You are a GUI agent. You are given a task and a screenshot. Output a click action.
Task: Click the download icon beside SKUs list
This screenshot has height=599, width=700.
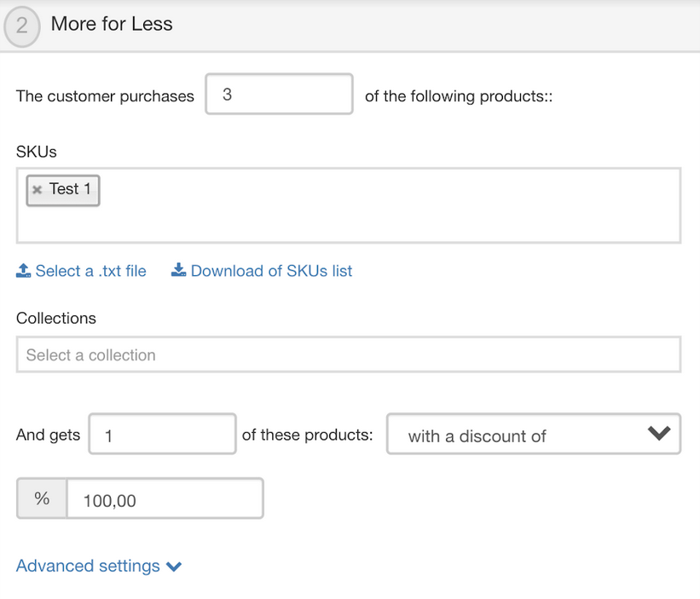point(178,271)
